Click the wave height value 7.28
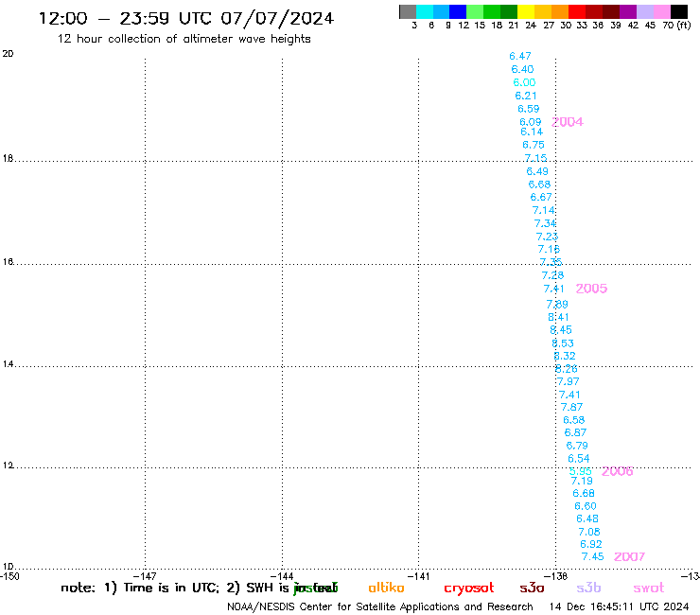700x615 pixels. 552,275
